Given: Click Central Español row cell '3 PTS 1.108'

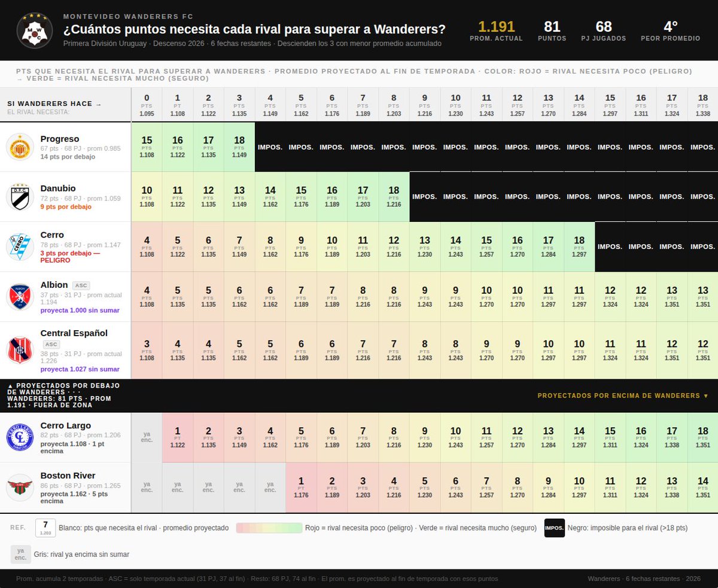Looking at the screenshot, I should click(147, 351).
